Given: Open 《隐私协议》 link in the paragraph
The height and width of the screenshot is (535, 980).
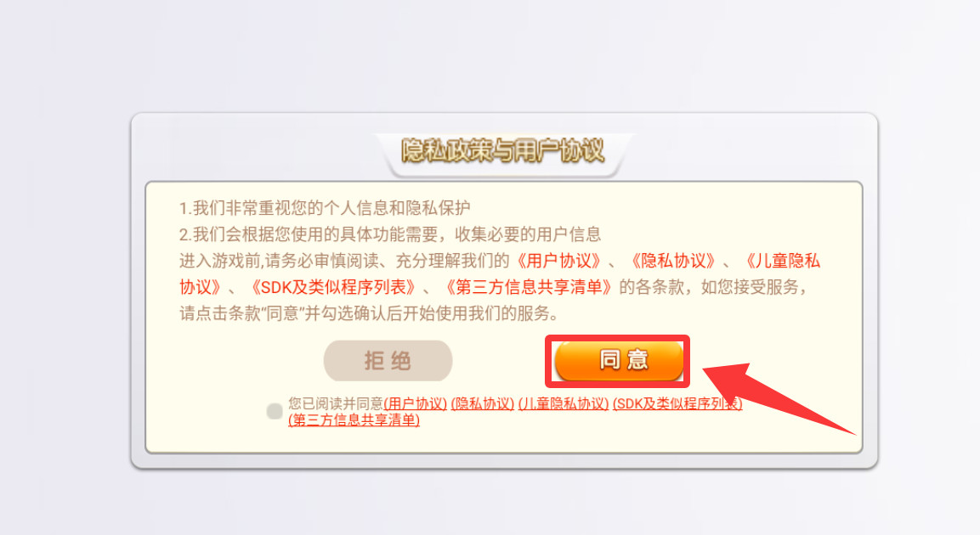Looking at the screenshot, I should click(x=672, y=261).
